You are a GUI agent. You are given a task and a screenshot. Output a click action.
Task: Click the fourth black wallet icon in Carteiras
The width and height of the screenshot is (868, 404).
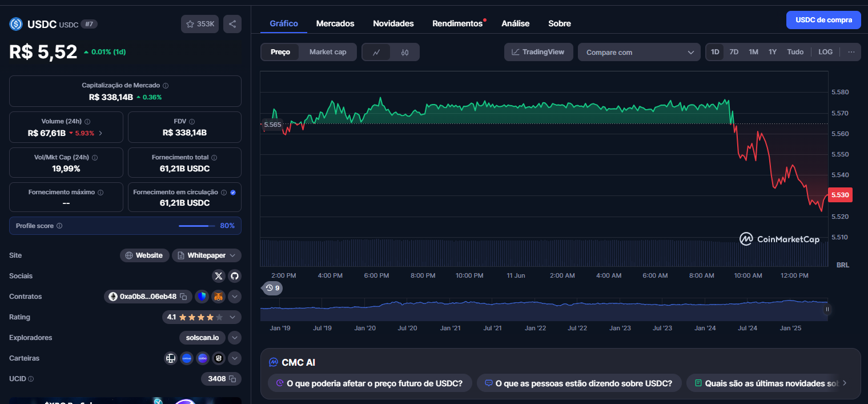pos(219,358)
